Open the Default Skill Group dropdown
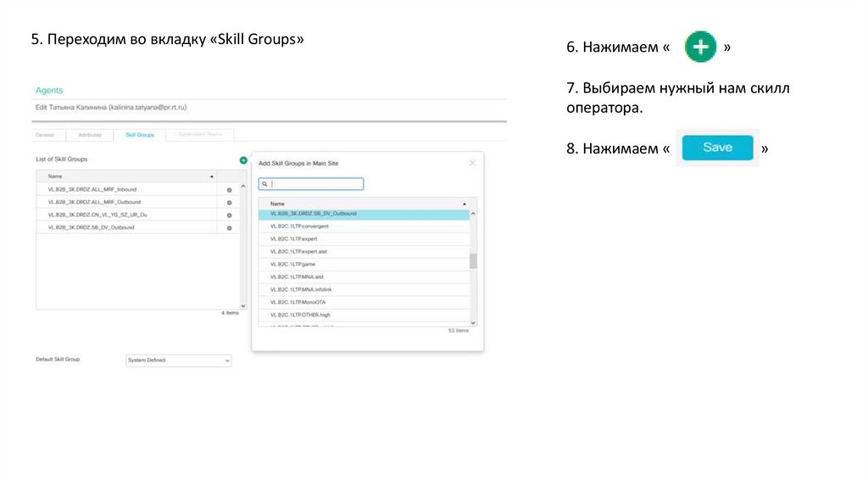Screen dimensions: 868x487 [178, 360]
